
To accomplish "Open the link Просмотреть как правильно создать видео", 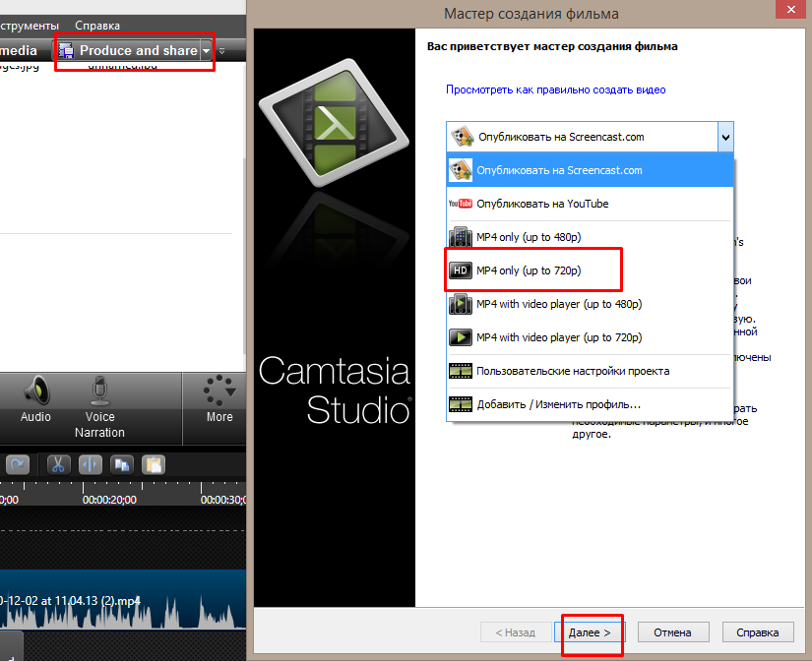I will [x=556, y=90].
